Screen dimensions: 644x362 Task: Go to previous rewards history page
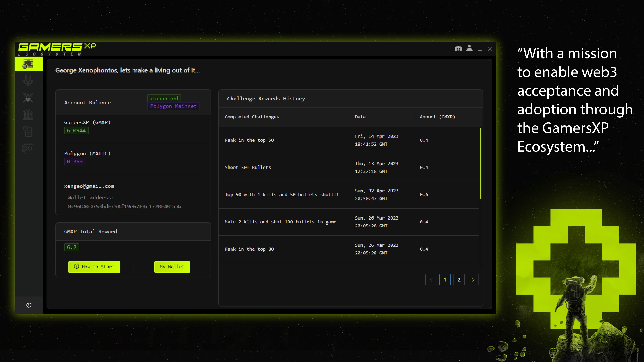[x=431, y=280]
